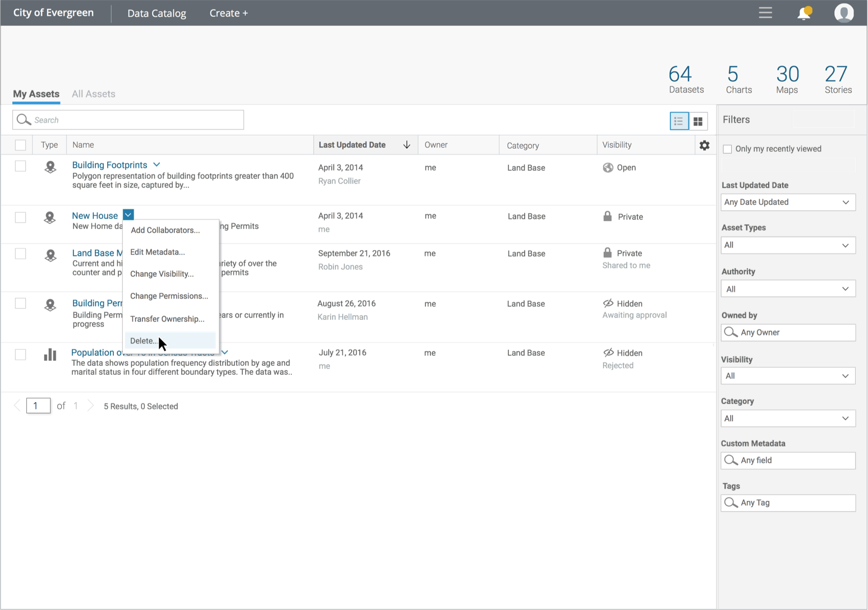
Task: Select the New House row checkbox
Action: point(20,217)
